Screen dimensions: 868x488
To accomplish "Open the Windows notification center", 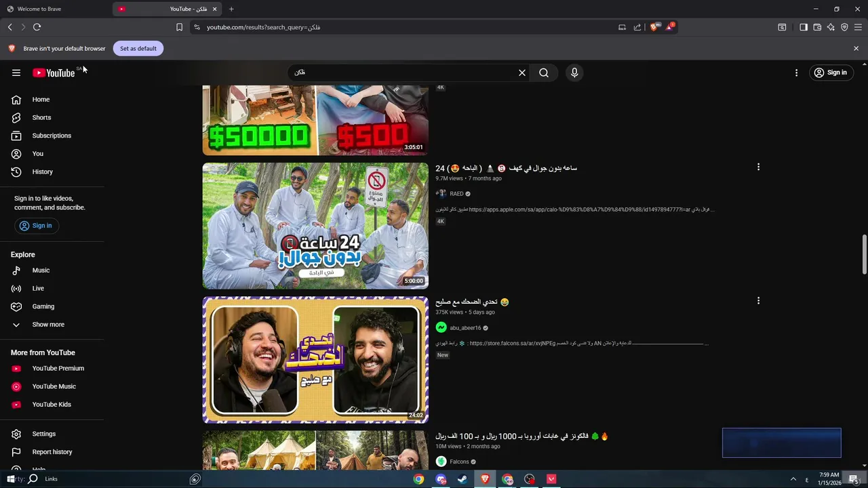I will click(x=854, y=479).
